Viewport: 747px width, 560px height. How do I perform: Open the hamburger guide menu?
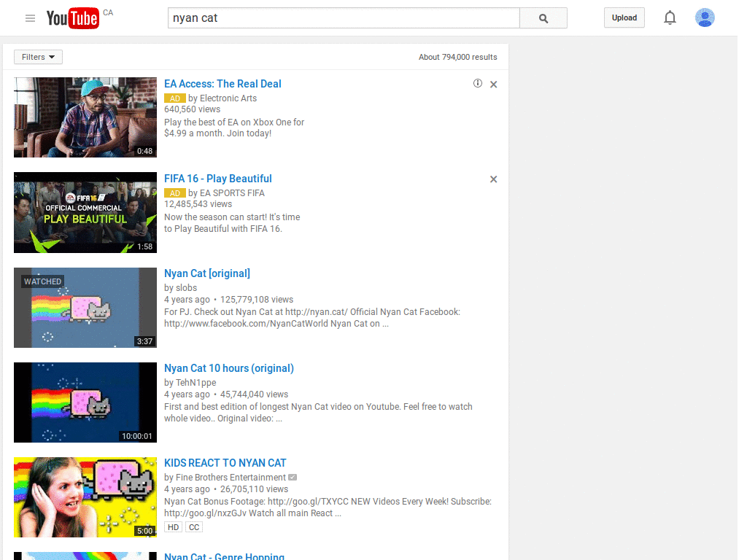click(30, 18)
